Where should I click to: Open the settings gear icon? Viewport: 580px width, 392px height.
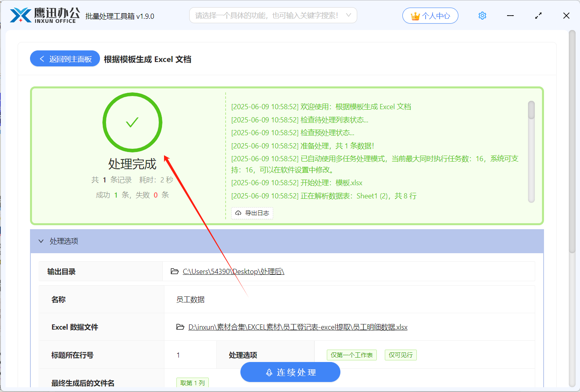click(482, 16)
